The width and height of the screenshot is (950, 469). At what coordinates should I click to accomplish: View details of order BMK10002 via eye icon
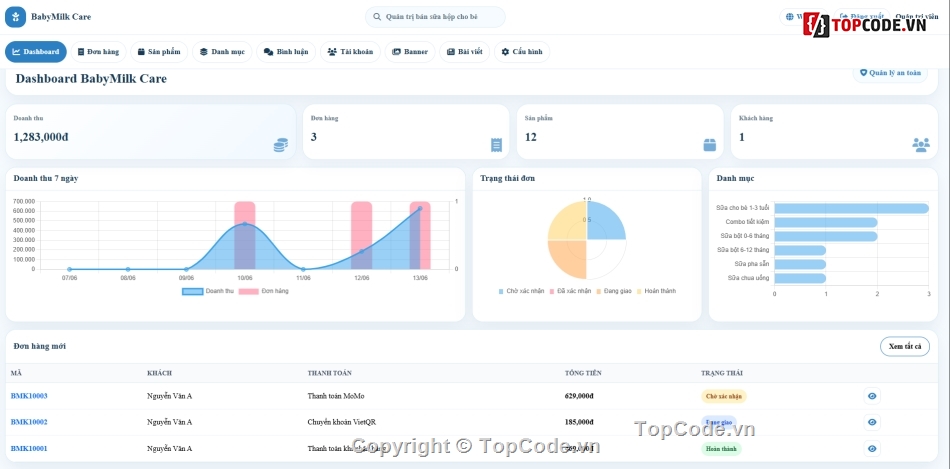872,422
